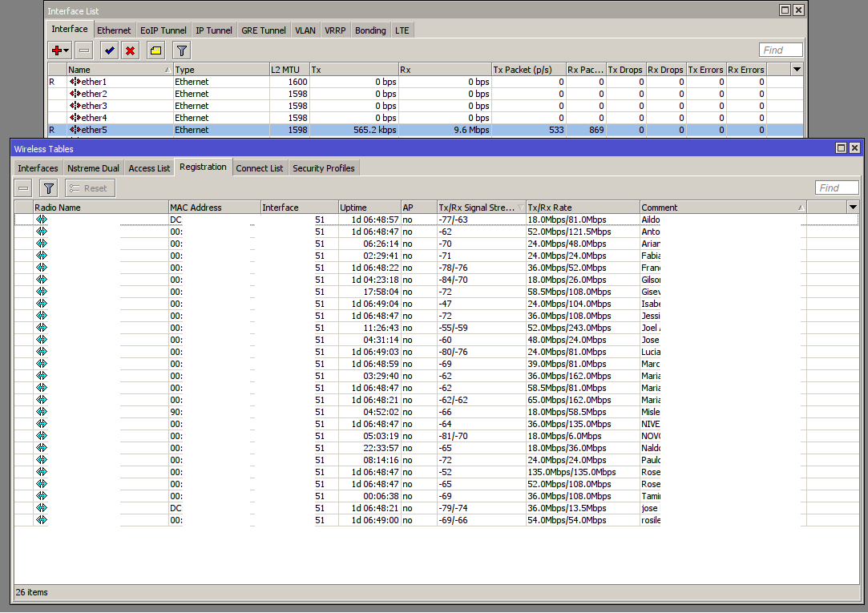868x613 pixels.
Task: Click the Reset button in Wireless Tables
Action: [x=91, y=188]
